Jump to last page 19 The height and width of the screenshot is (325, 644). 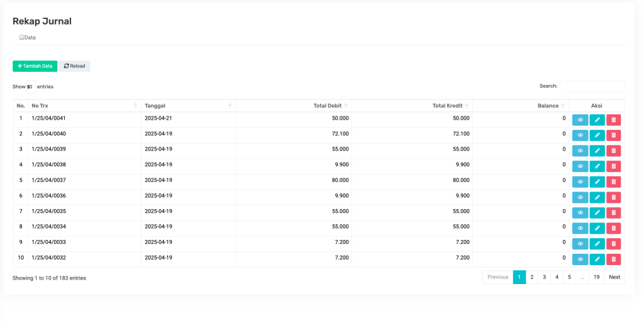tap(596, 277)
